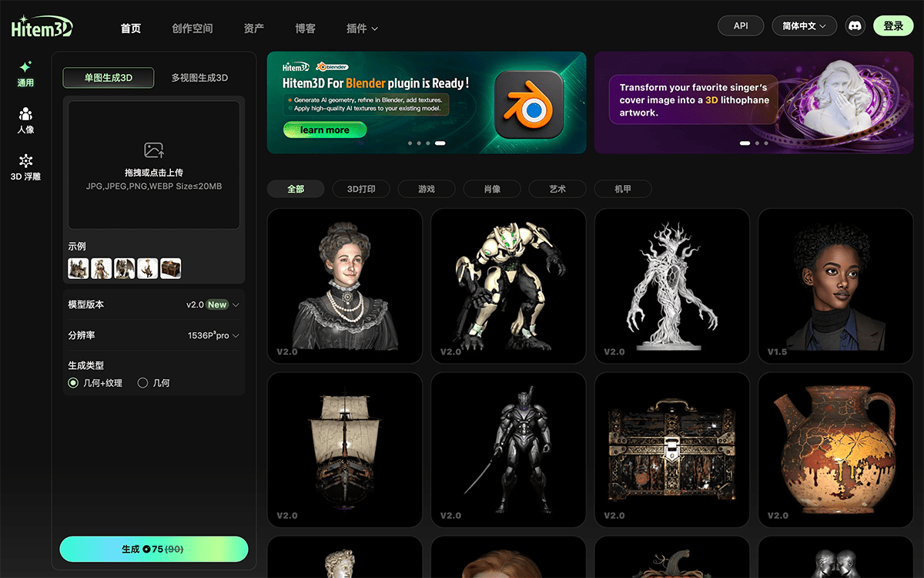Image resolution: width=924 pixels, height=578 pixels.
Task: Click the Discord icon in header
Action: coord(854,26)
